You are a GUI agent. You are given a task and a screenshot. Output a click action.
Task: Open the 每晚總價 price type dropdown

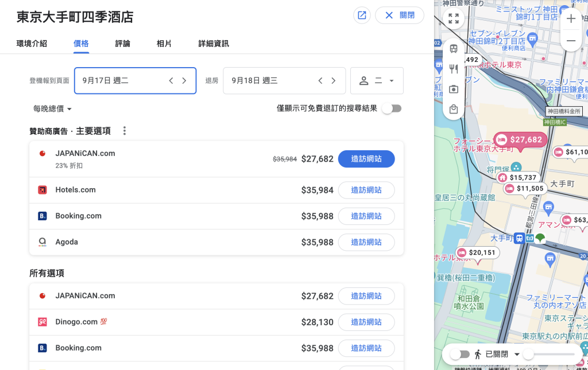(x=52, y=109)
